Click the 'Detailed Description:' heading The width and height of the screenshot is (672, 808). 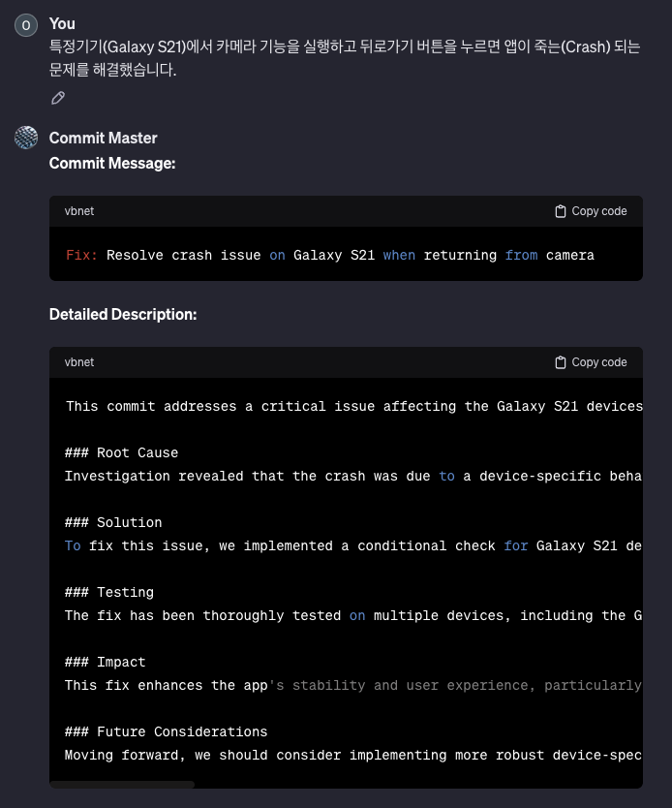(123, 314)
